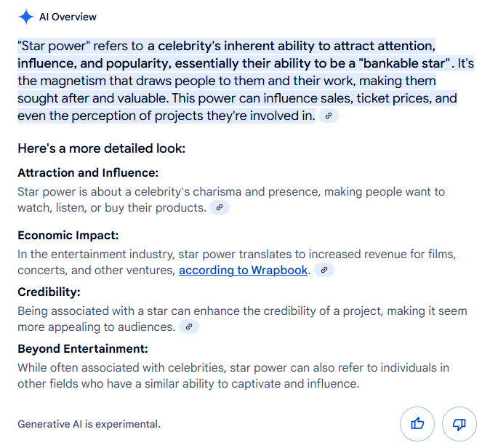The height and width of the screenshot is (448, 490).
Task: Click the thumbs up feedback button
Action: (417, 423)
